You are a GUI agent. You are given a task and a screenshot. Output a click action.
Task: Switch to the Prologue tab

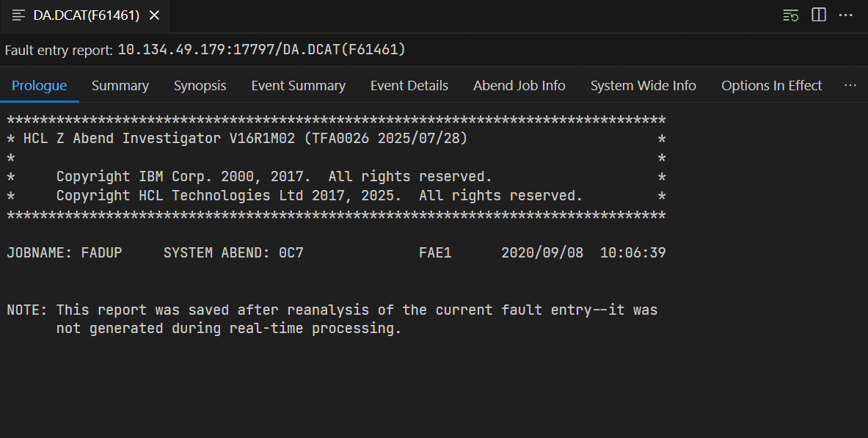click(x=40, y=86)
